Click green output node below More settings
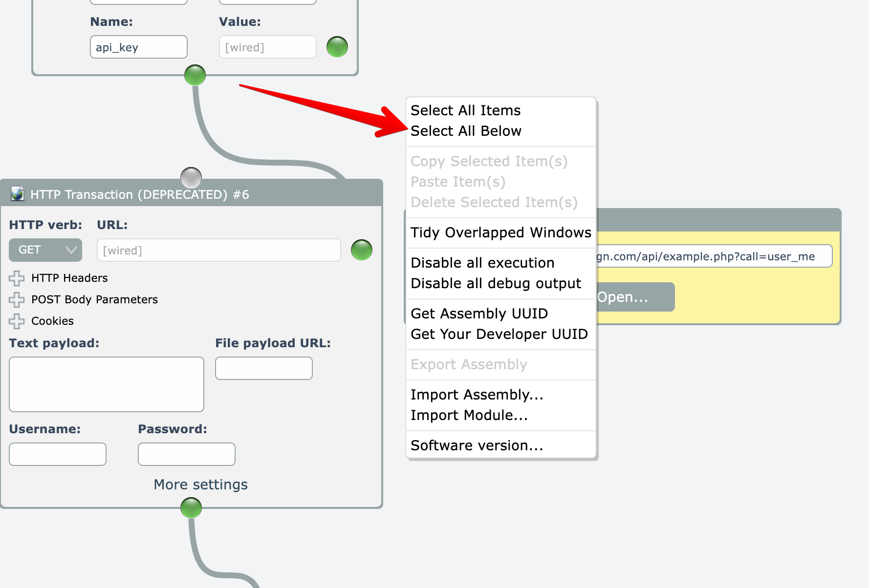The image size is (869, 588). click(x=191, y=508)
